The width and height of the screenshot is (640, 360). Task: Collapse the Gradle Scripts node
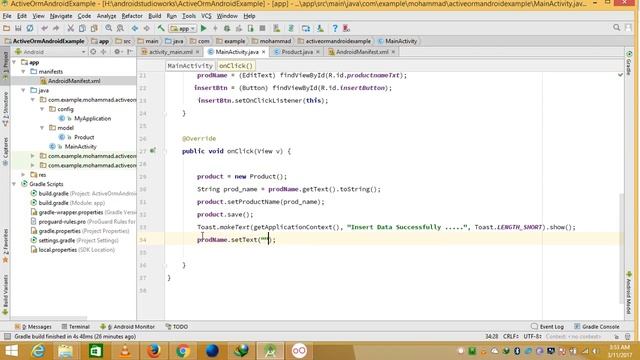click(15, 184)
